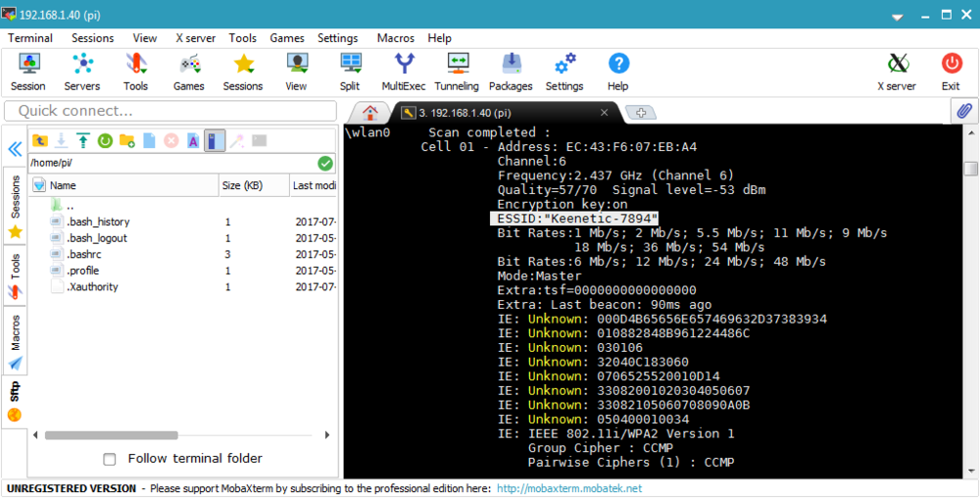Click the SFTP horizontal scrollbar thumb
Viewport: 980px width, 498px height.
(112, 435)
